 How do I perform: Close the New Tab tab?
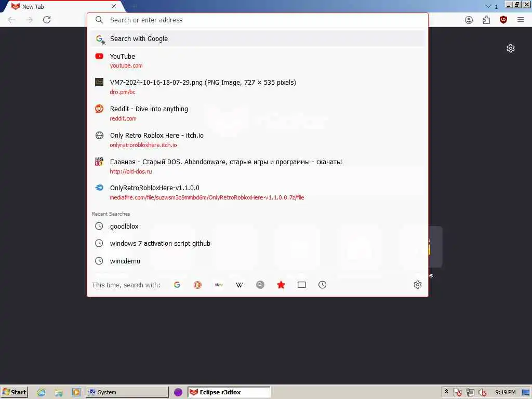(x=114, y=6)
